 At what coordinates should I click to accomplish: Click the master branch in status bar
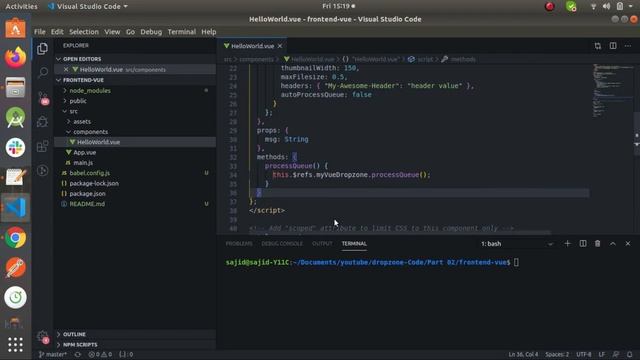[x=53, y=354]
